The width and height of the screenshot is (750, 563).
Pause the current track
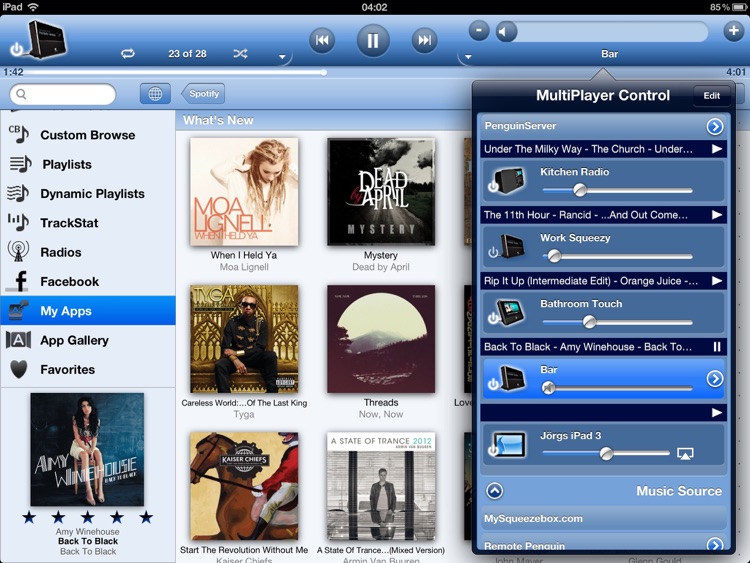pyautogui.click(x=373, y=40)
